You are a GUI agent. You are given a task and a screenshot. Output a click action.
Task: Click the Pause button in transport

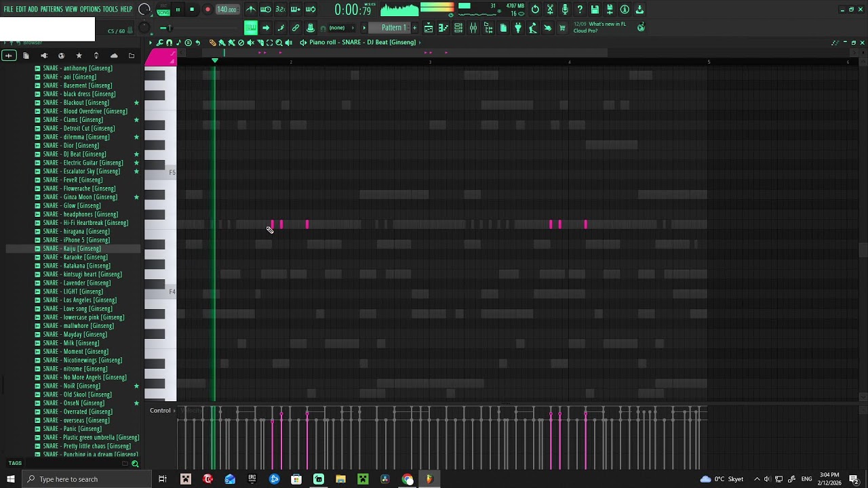coord(178,9)
